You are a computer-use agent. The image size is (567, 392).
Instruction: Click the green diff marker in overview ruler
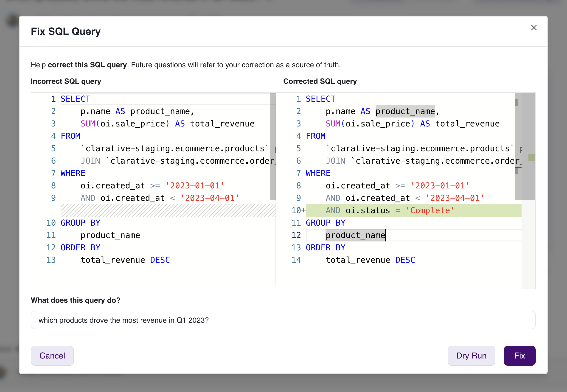532,157
